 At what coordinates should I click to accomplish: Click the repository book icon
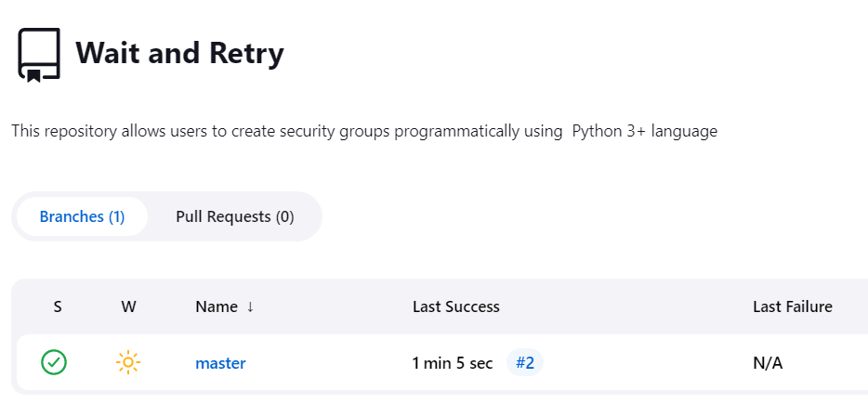(39, 54)
